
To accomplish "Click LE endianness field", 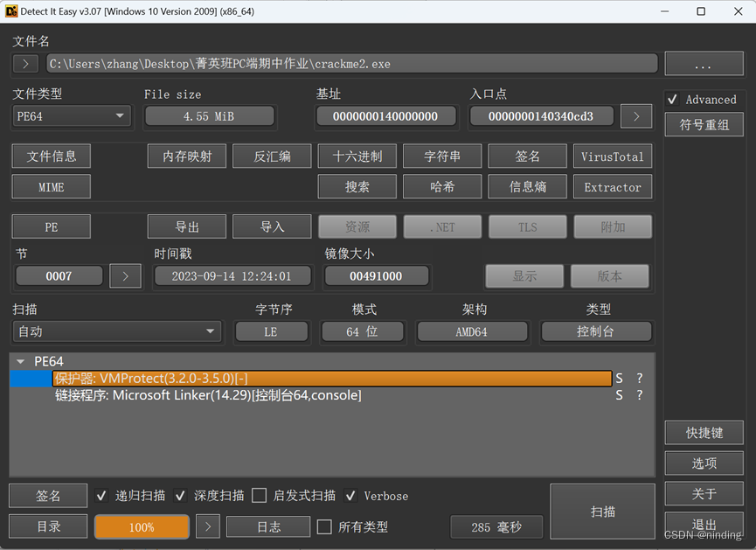I will click(x=271, y=331).
